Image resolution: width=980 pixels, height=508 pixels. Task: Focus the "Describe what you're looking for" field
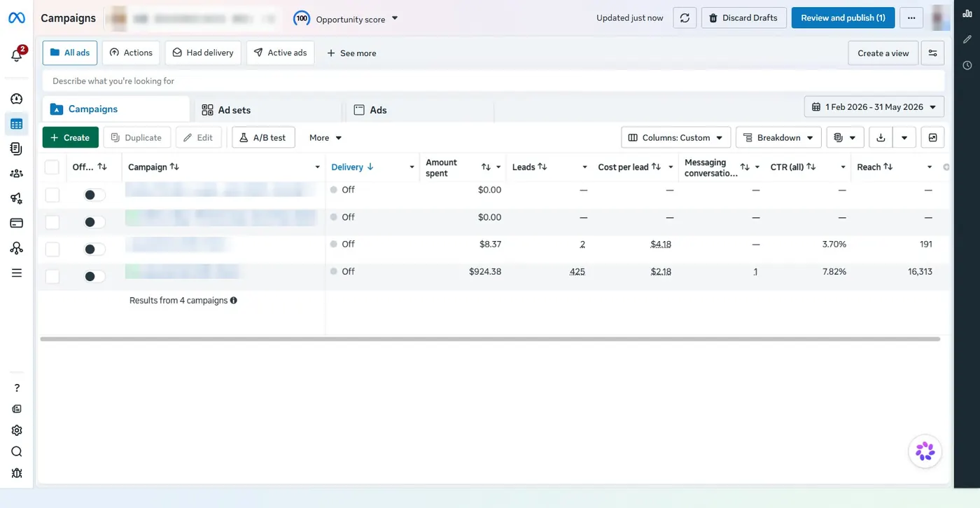[493, 81]
